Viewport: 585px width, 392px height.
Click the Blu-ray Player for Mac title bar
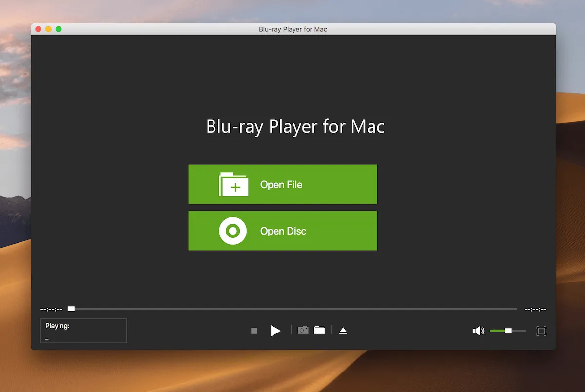point(292,29)
